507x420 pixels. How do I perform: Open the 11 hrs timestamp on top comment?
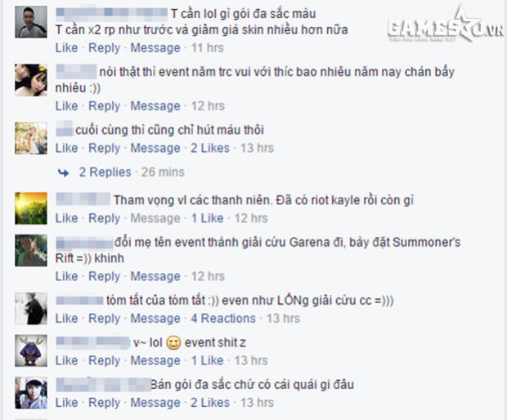click(x=207, y=48)
